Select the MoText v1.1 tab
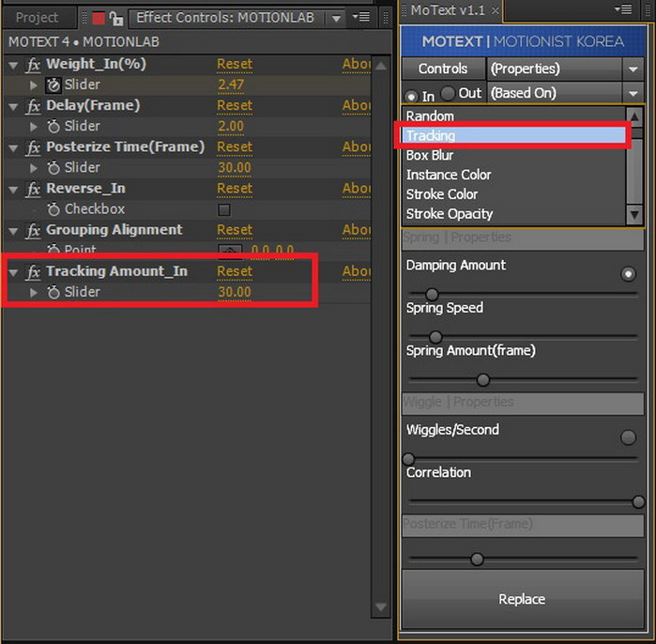The image size is (656, 644). coord(448,10)
